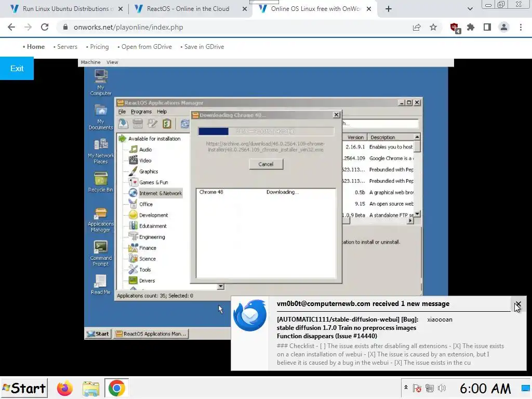Click ReactOS Applications Manager taskbar button
The image size is (532, 399).
151,334
